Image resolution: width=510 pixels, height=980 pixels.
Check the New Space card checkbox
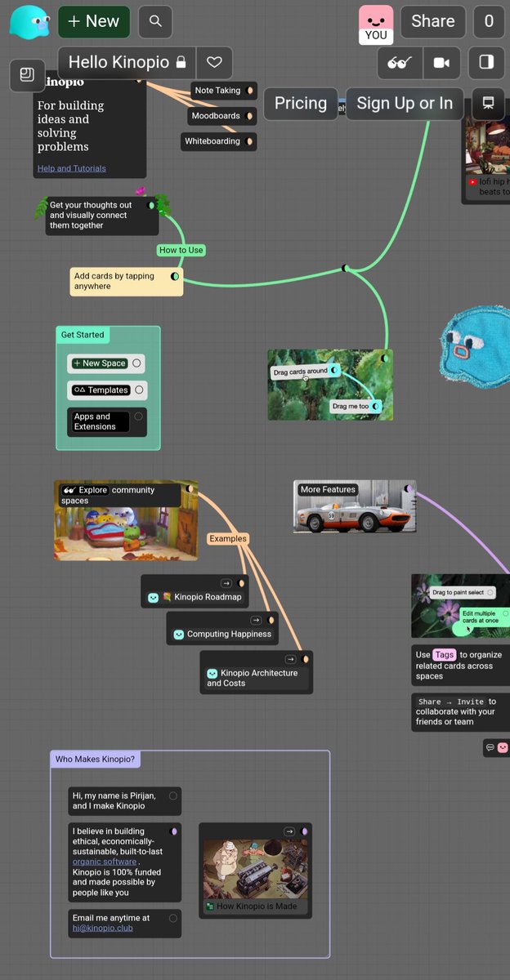tap(136, 363)
